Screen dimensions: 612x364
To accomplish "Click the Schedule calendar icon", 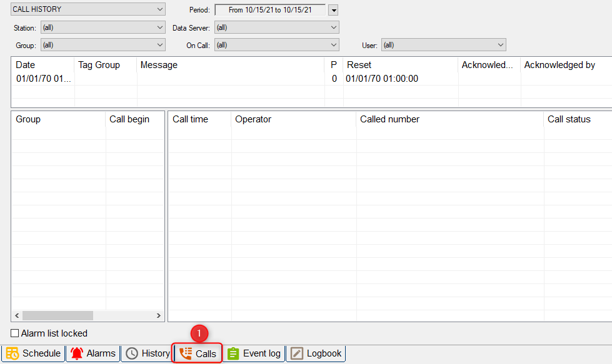I will (x=13, y=353).
